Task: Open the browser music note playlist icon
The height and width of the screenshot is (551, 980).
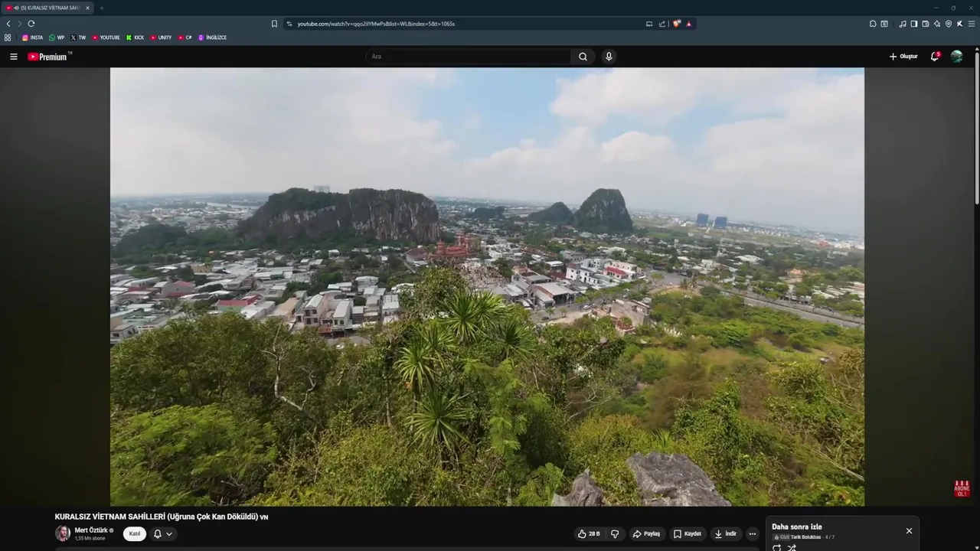Action: (x=903, y=24)
